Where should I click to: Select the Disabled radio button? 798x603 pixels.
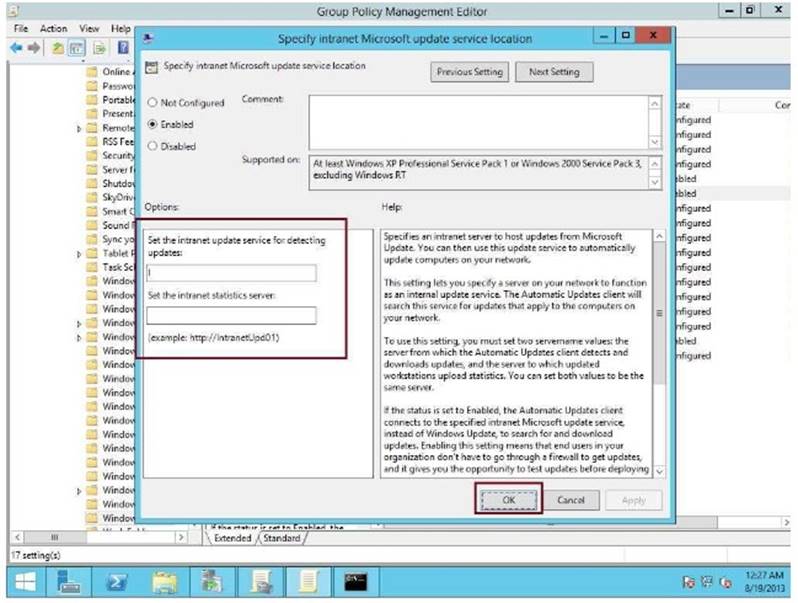[152, 146]
